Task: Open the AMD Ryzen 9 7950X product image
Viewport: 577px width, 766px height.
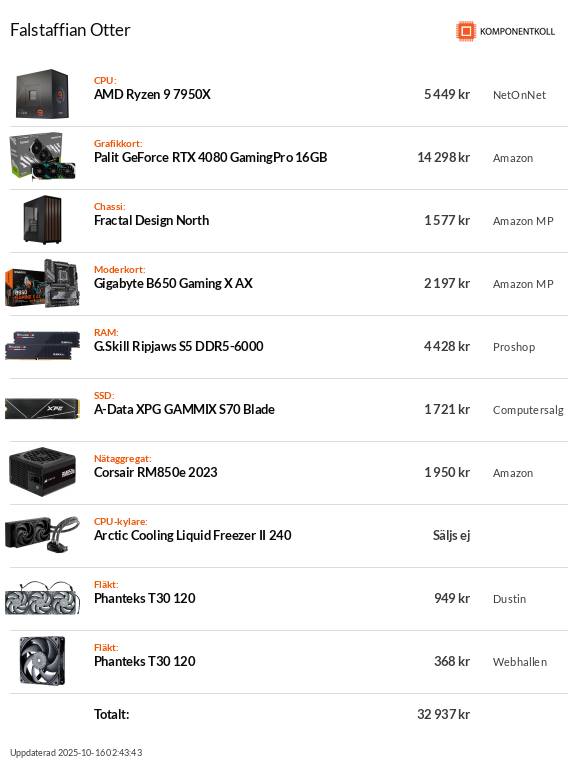Action: [x=43, y=94]
